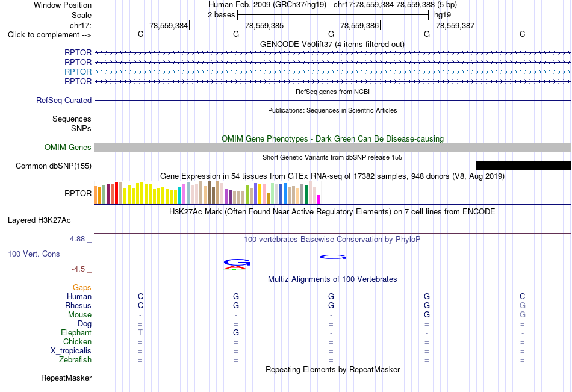This screenshot has width=572, height=392.
Task: Select the light-blue RPTOR transcript label
Action: pos(78,72)
